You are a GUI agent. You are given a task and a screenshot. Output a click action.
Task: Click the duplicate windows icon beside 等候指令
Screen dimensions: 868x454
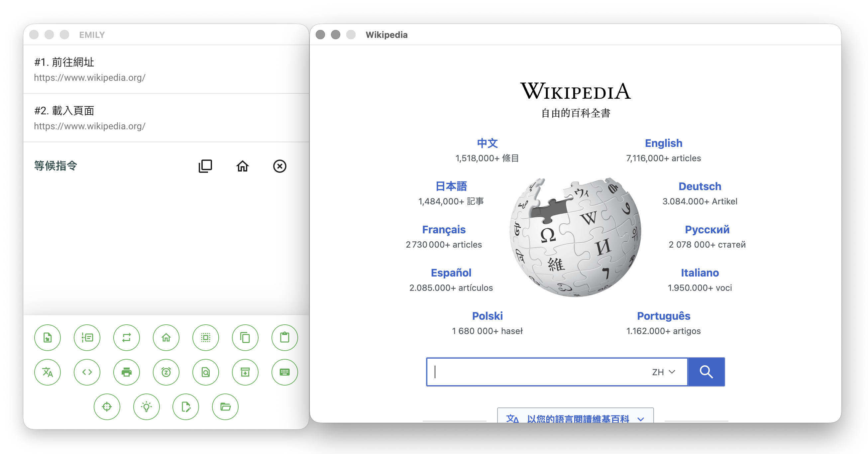pos(205,166)
